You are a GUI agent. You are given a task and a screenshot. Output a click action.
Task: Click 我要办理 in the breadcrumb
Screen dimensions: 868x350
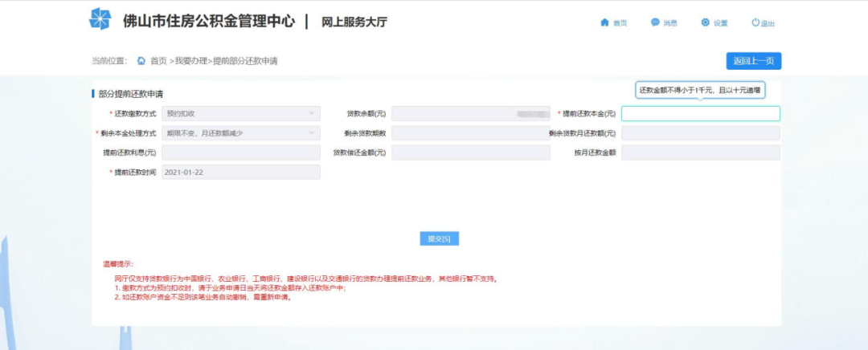click(x=191, y=61)
